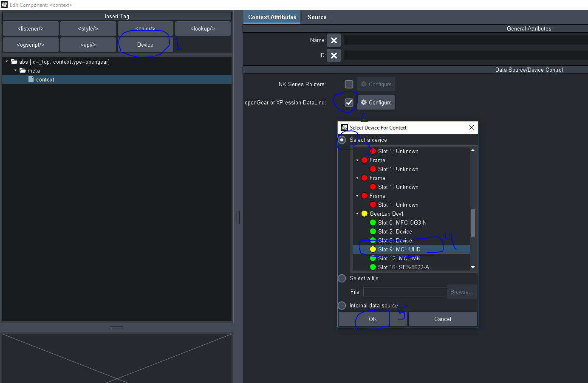The width and height of the screenshot is (588, 383).
Task: Click the Device insert tag button
Action: point(145,45)
